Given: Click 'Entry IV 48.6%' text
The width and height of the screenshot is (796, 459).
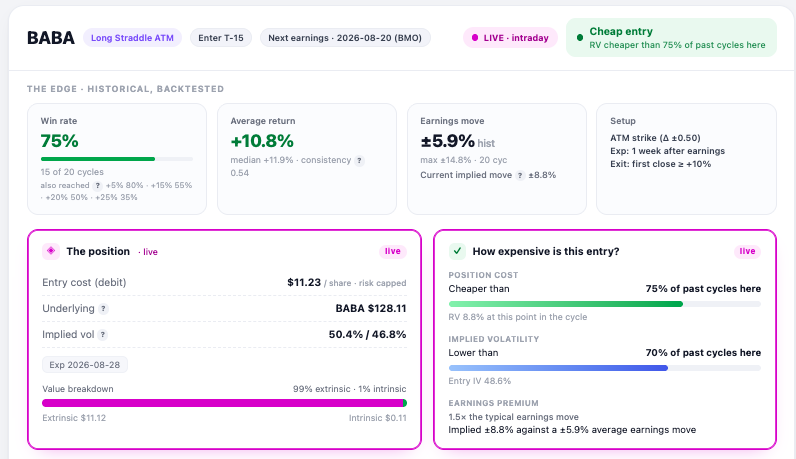Looking at the screenshot, I should point(480,381).
